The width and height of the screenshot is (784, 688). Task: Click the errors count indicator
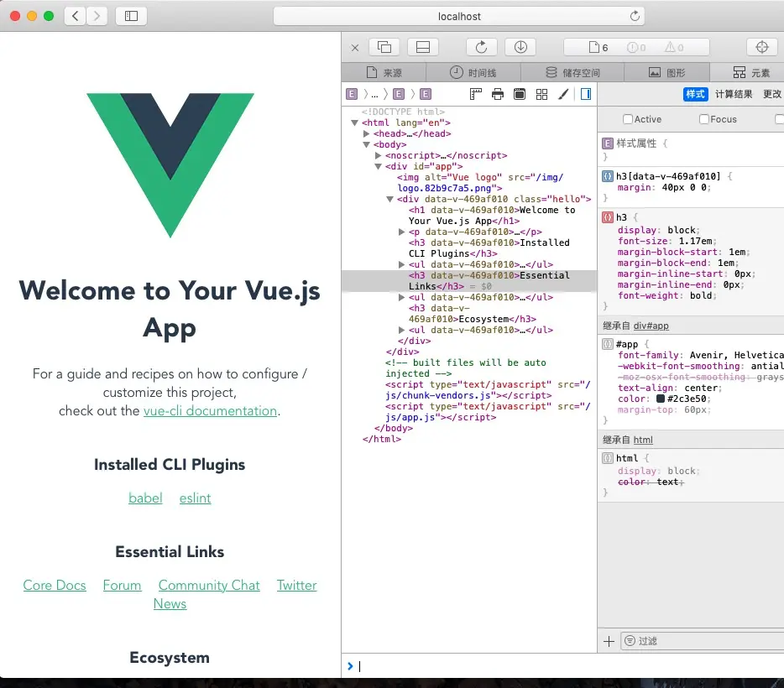tap(636, 48)
